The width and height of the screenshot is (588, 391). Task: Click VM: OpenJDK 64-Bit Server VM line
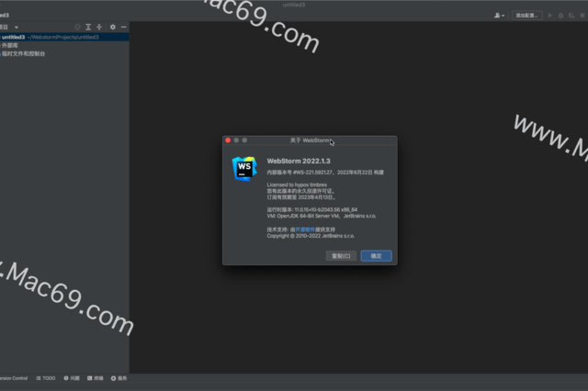click(321, 216)
